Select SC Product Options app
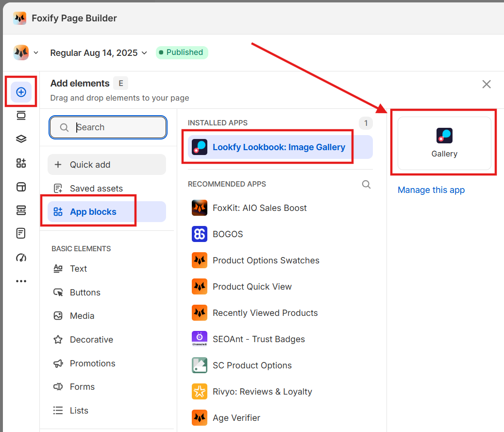The height and width of the screenshot is (432, 504). [280, 365]
